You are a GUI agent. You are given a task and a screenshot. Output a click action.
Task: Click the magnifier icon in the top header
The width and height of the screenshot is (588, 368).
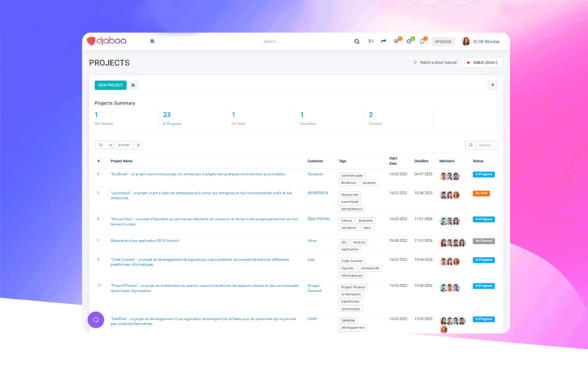356,42
